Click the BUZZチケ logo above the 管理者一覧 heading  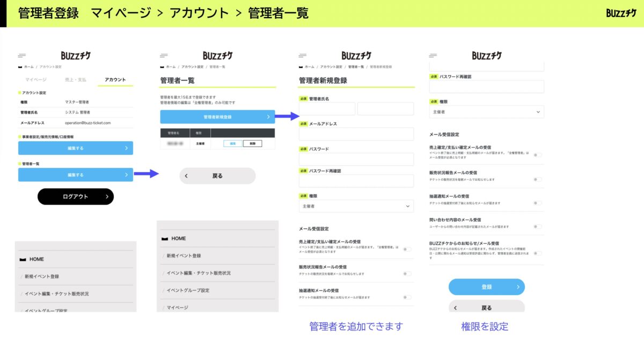(217, 55)
